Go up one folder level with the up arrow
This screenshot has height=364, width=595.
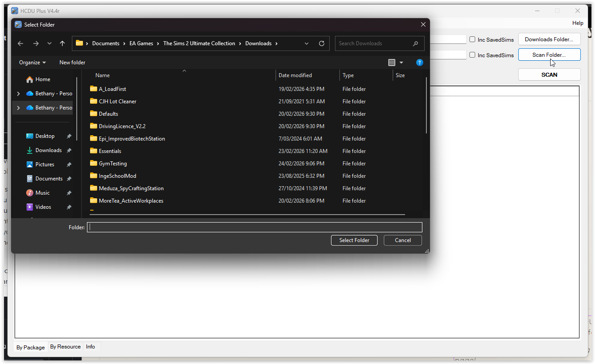coord(62,43)
